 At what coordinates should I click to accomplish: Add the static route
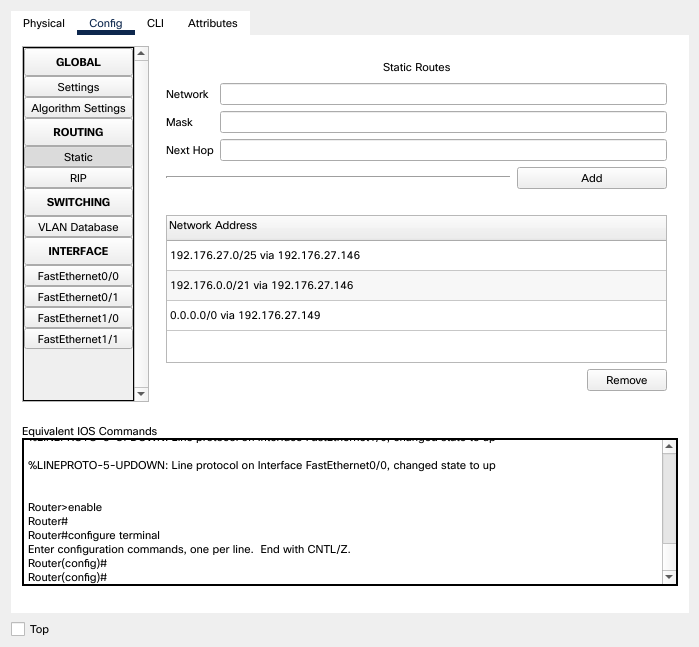pos(592,178)
